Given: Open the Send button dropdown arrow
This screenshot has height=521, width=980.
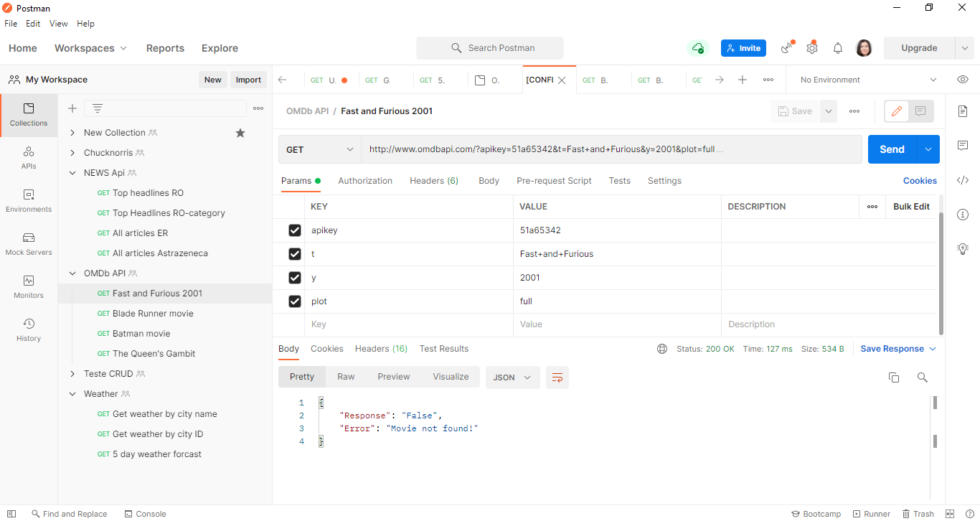Looking at the screenshot, I should pos(928,149).
